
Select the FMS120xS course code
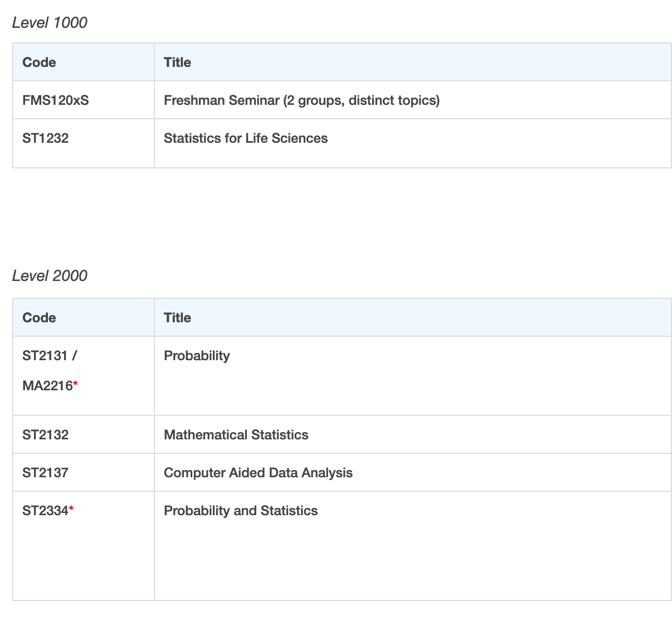(x=55, y=100)
